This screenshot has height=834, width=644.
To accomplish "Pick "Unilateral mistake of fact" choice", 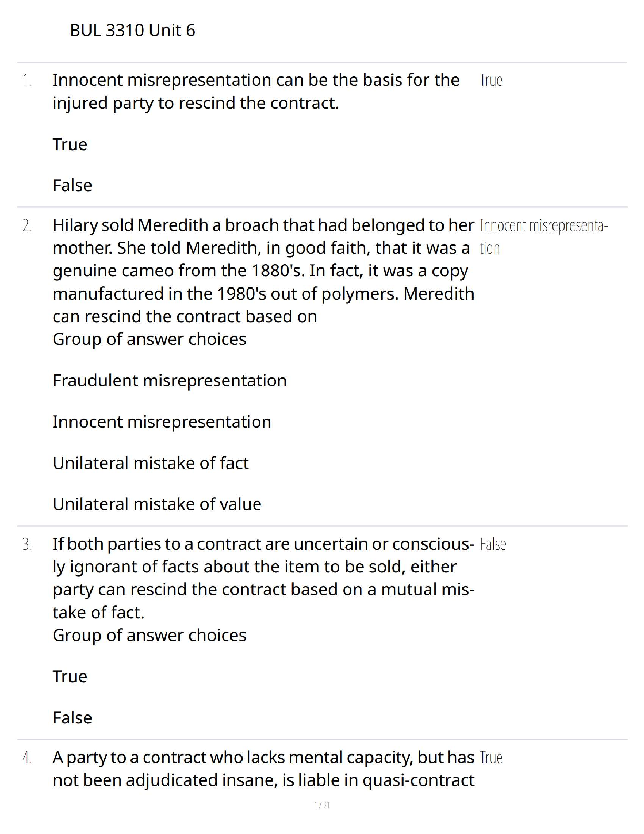I will pos(150,463).
